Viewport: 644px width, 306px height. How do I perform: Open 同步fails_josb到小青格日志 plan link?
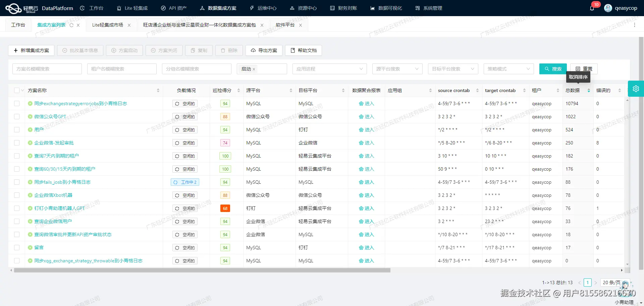point(62,182)
